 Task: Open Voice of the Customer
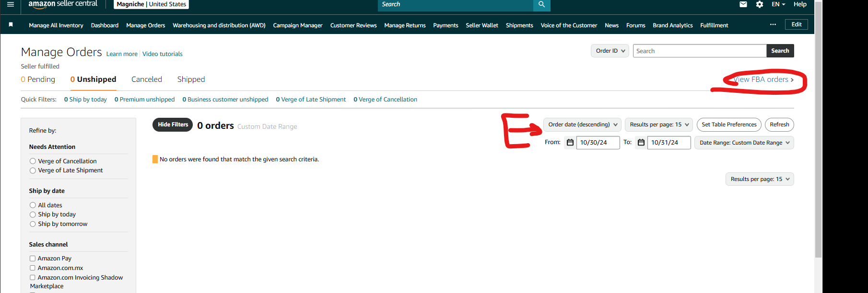(x=569, y=25)
